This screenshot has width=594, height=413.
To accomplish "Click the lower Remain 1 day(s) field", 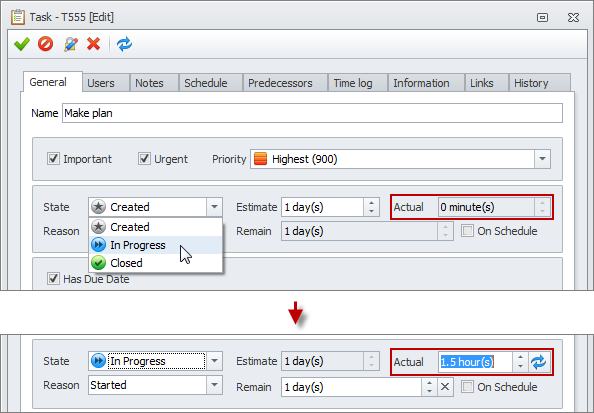I will click(352, 387).
